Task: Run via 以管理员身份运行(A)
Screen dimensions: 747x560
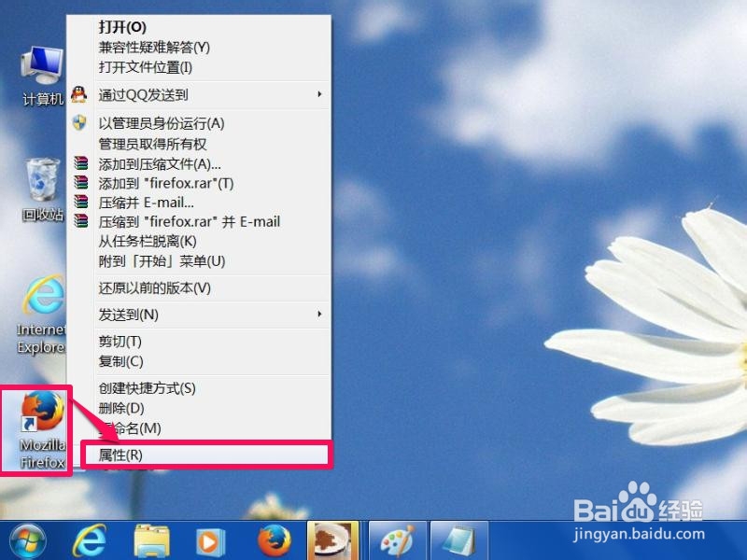Action: coord(161,123)
